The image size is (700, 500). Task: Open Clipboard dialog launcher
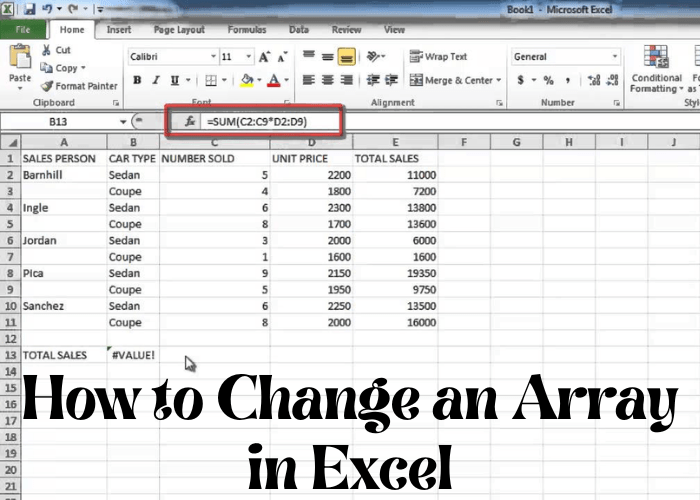pos(116,103)
